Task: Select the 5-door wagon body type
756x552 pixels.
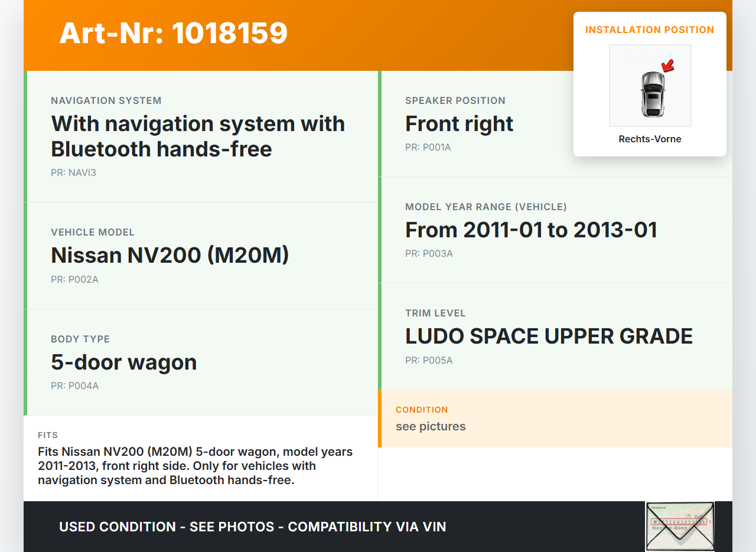Action: click(123, 362)
